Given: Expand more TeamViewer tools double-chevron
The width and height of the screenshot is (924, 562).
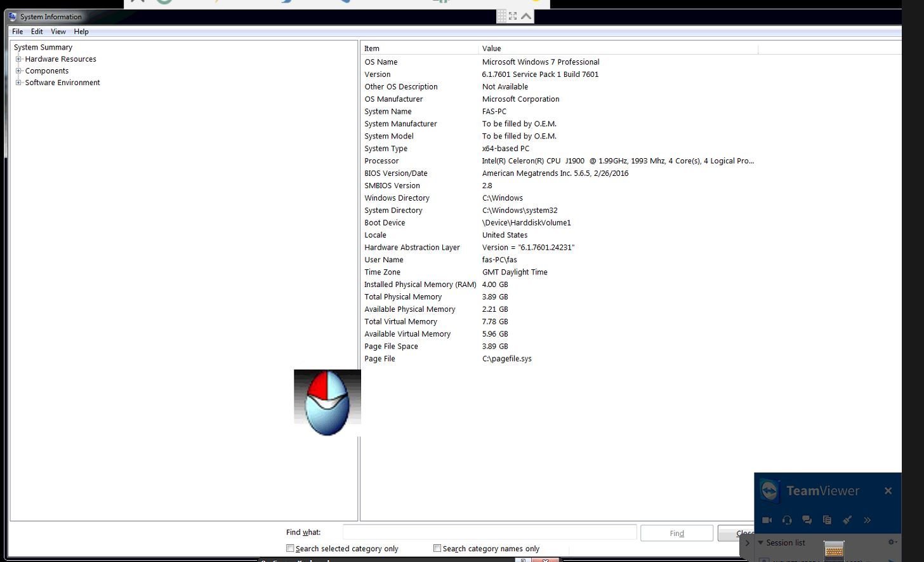Looking at the screenshot, I should tap(867, 520).
